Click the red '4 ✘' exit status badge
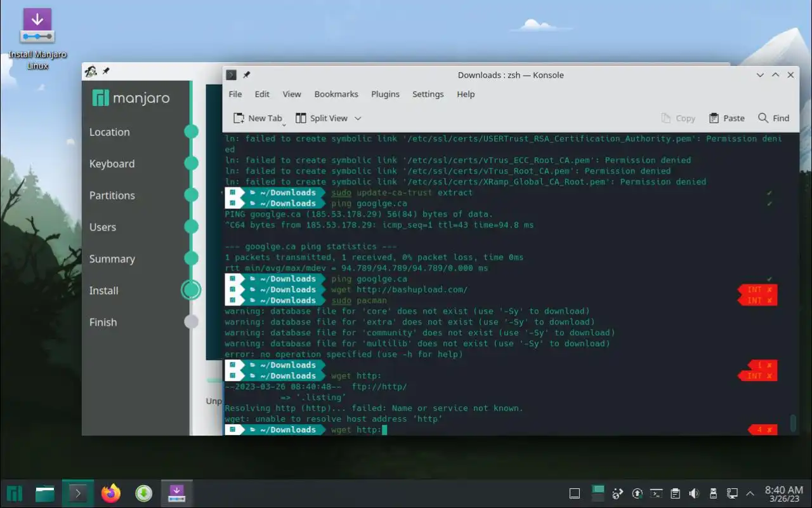The height and width of the screenshot is (508, 812). [x=764, y=430]
